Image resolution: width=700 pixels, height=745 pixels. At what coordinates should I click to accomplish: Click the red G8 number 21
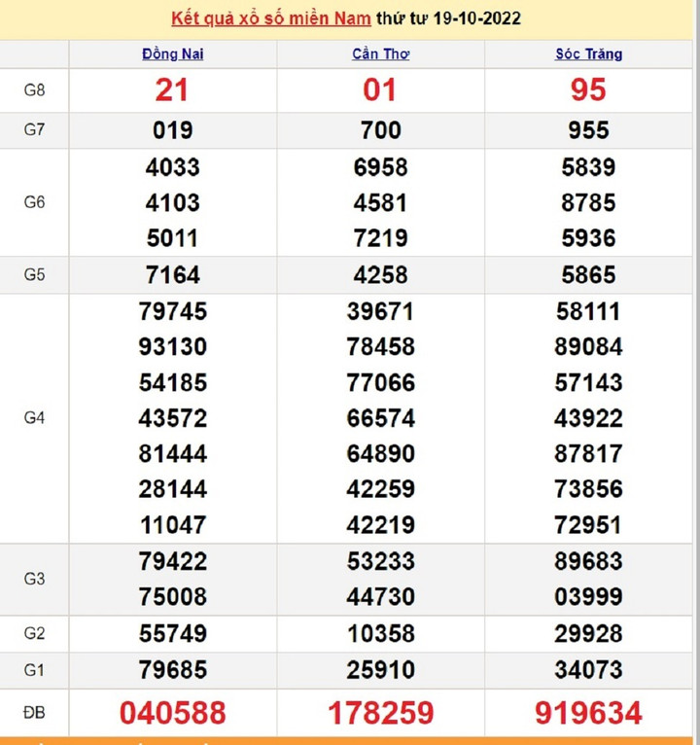click(x=172, y=90)
